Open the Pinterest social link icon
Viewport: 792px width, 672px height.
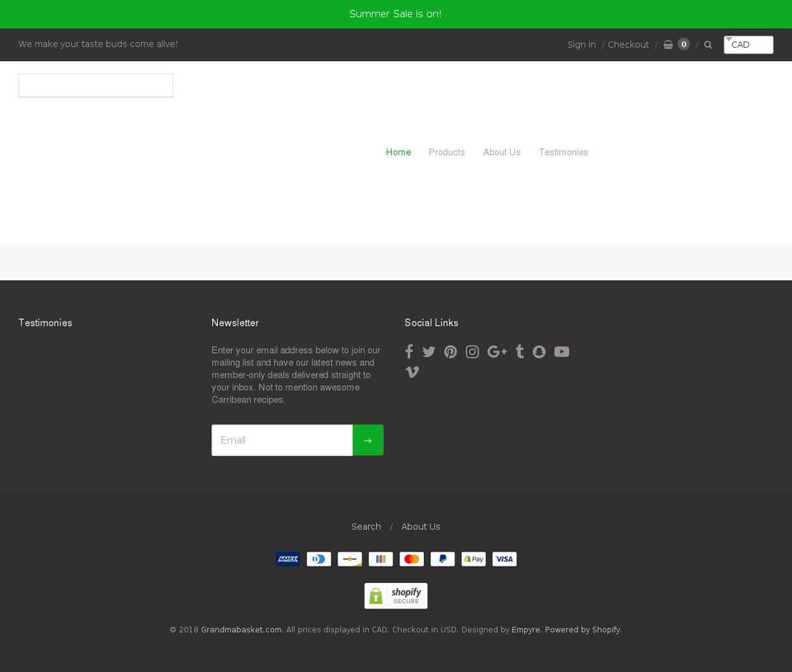[450, 351]
